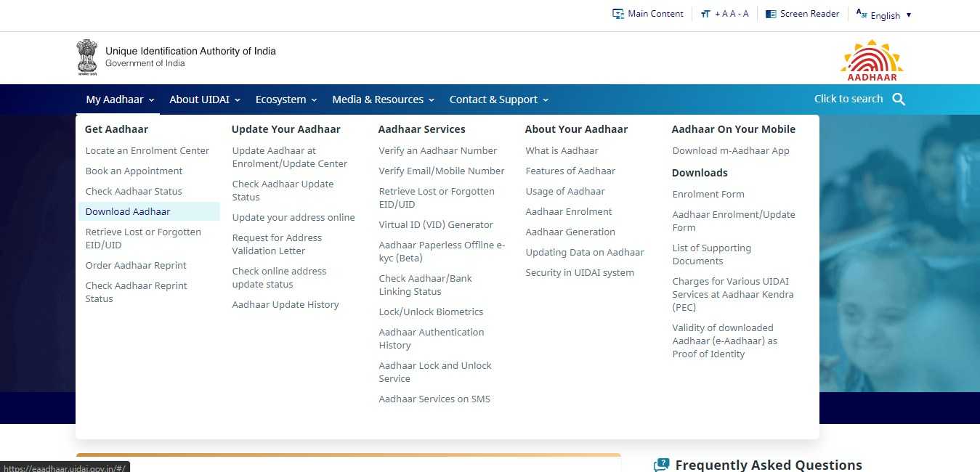This screenshot has width=980, height=472.
Task: Click the magnifying glass search icon
Action: point(899,99)
